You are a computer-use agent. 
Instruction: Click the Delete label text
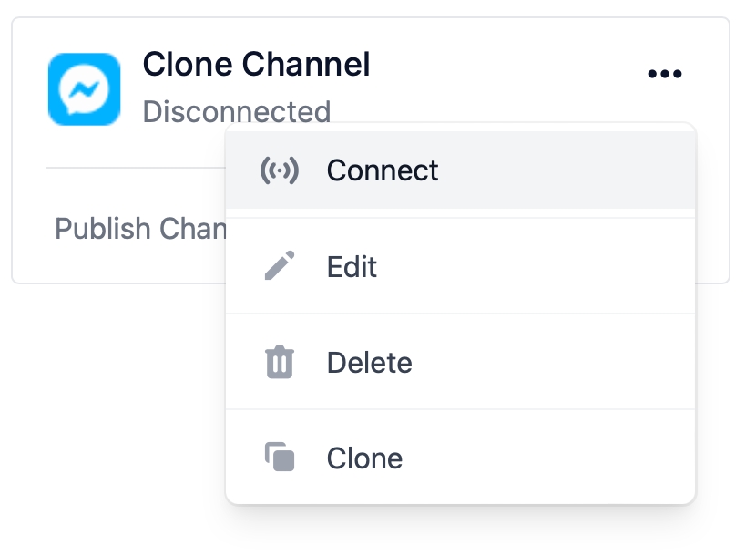(x=370, y=363)
